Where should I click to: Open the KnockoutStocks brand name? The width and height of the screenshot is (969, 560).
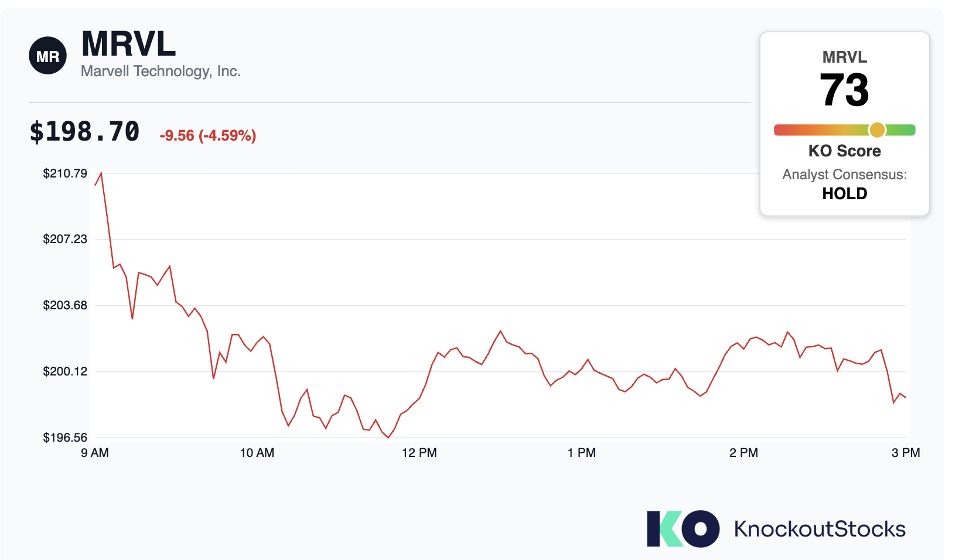tap(820, 529)
